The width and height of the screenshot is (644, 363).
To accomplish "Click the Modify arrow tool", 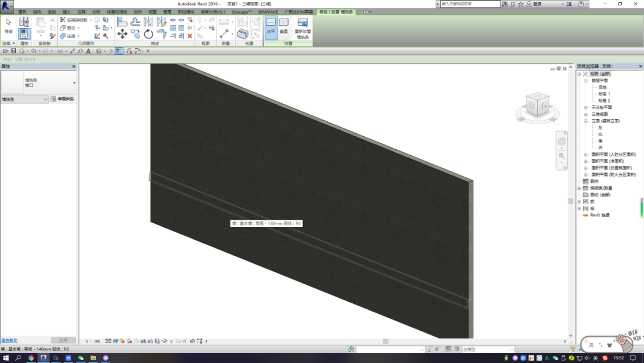I will [x=8, y=24].
